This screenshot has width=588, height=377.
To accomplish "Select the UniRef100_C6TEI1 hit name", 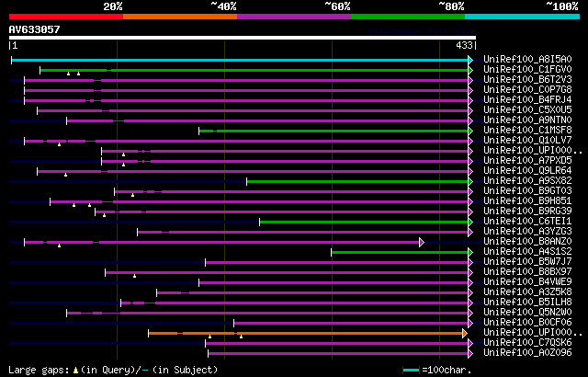I will pyautogui.click(x=527, y=222).
